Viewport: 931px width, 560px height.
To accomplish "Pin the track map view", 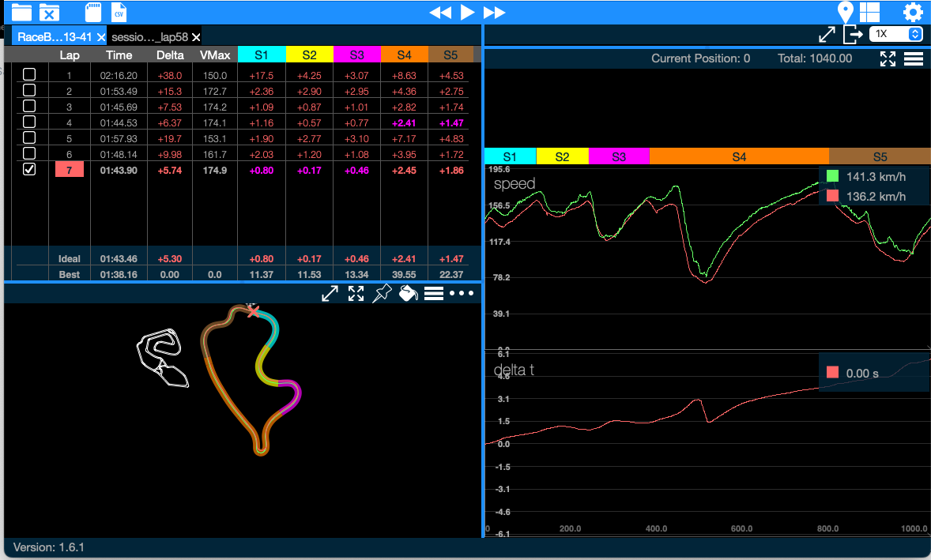I will [382, 294].
